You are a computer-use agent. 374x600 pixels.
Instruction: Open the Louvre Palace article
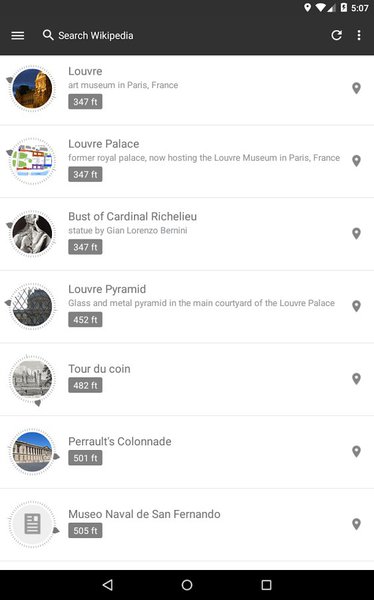pos(104,144)
